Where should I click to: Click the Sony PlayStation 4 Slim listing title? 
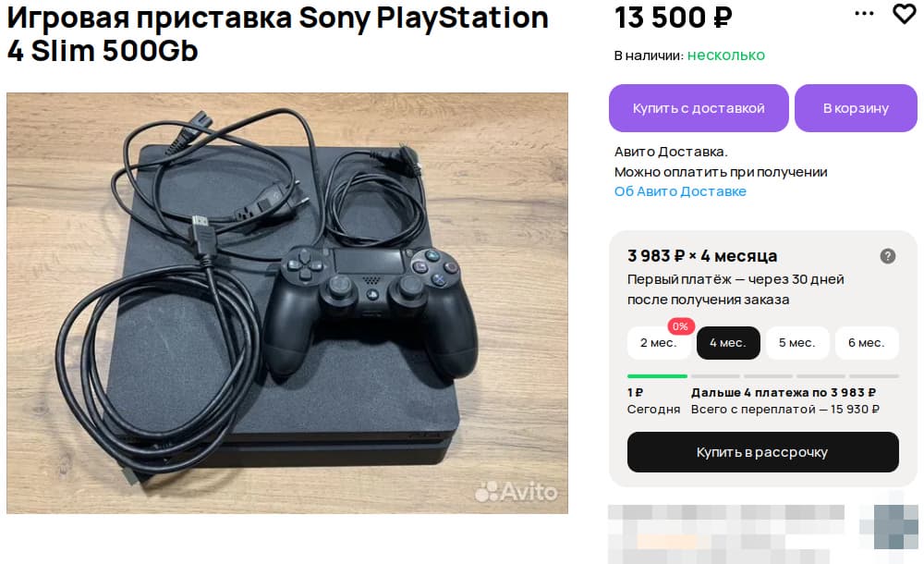click(277, 33)
